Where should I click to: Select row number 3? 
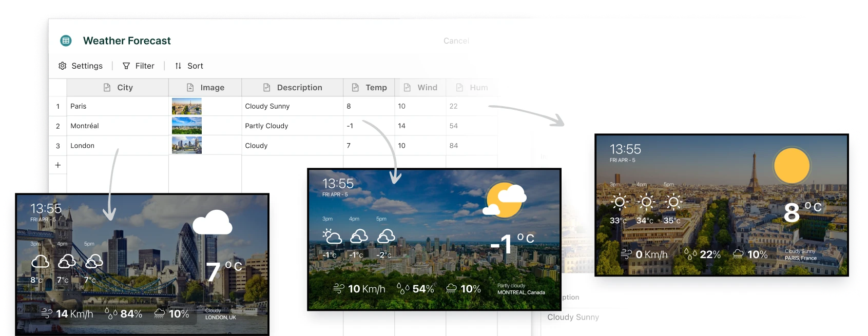pos(58,146)
